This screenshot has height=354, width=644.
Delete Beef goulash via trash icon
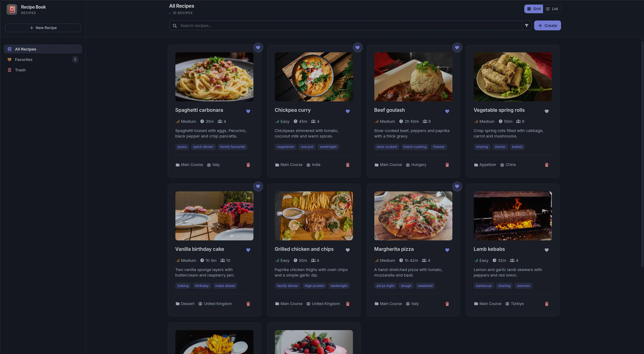[x=447, y=165]
